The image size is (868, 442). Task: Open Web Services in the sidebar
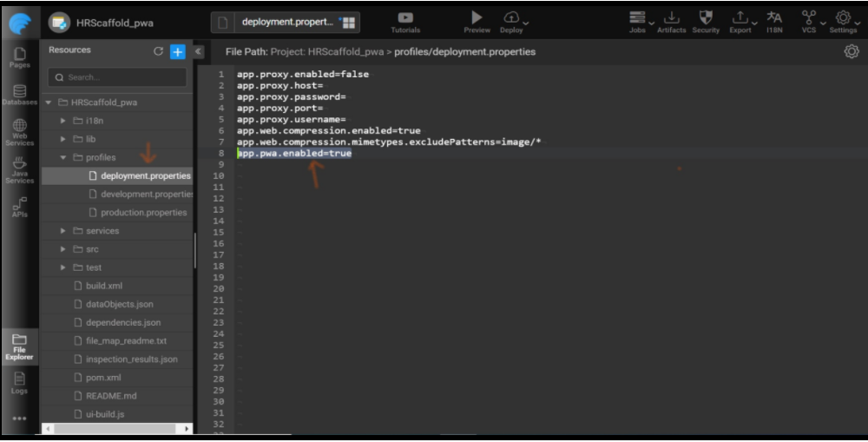pos(19,131)
